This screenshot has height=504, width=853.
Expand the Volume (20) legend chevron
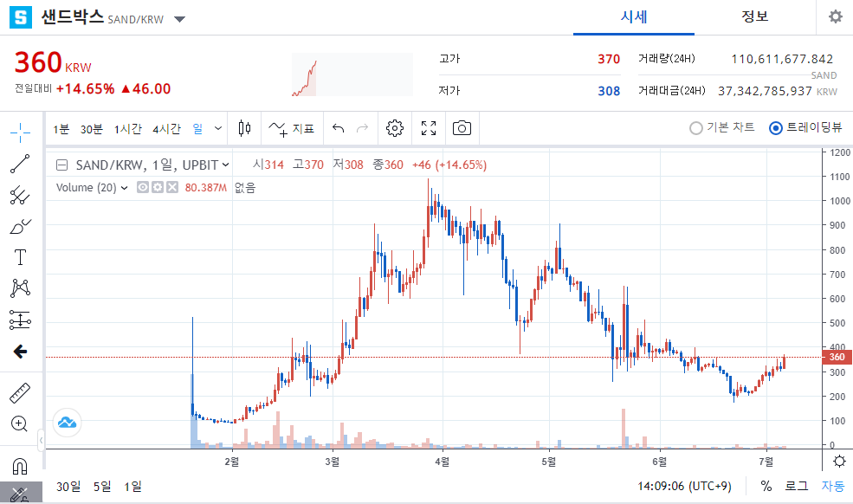point(125,188)
